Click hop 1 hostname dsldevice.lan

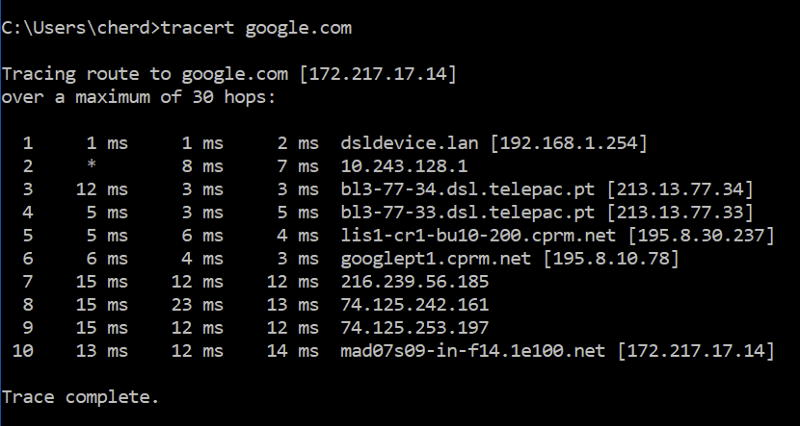410,143
